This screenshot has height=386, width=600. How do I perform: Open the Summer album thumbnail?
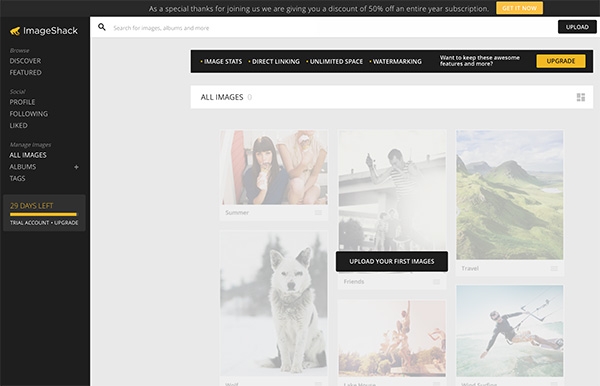click(274, 168)
